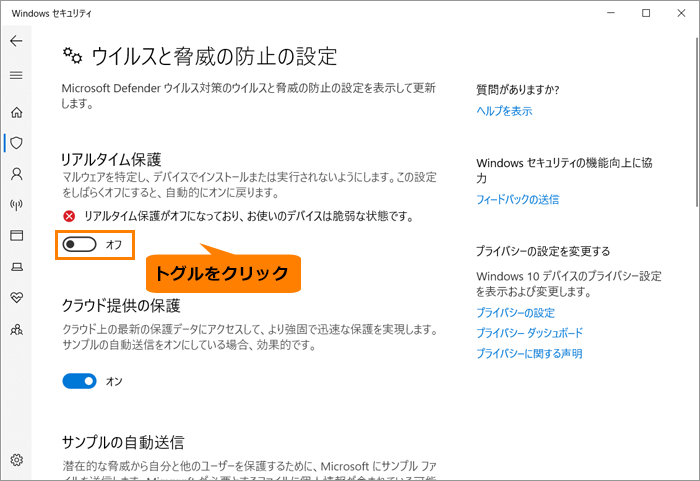Turn on リアルタイム保護 toggle
This screenshot has width=700, height=481.
79,244
